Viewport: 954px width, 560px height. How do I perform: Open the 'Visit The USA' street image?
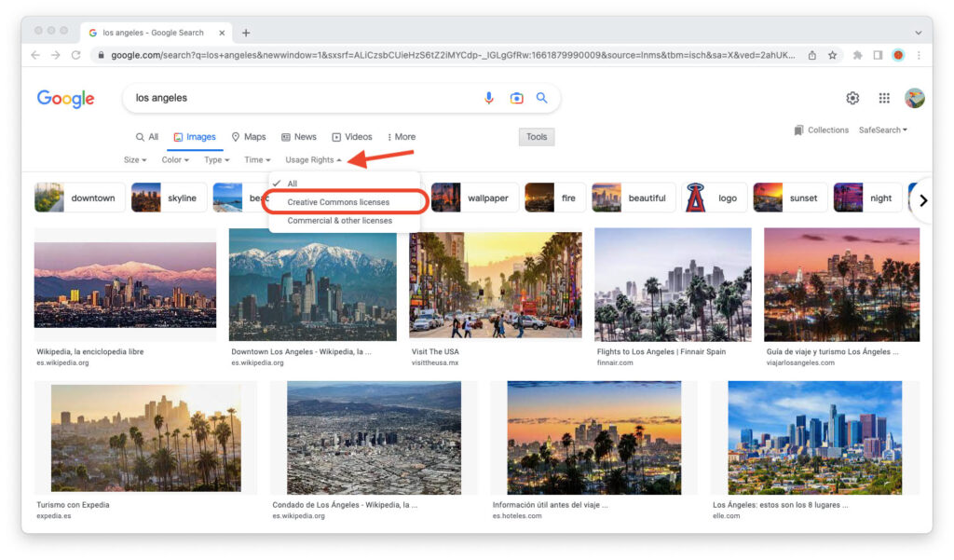point(496,285)
